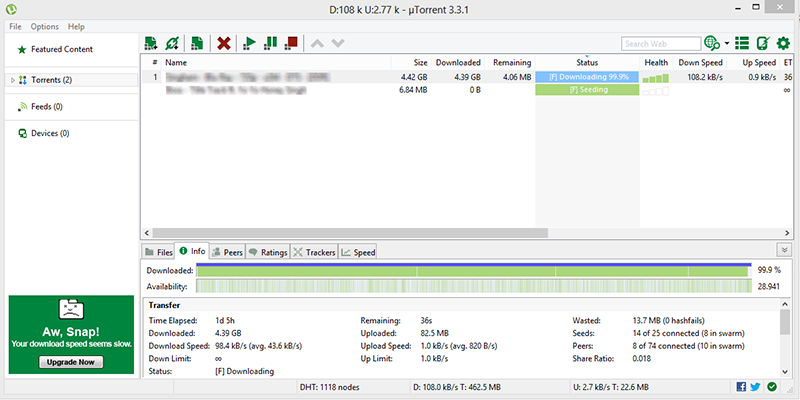The width and height of the screenshot is (800, 400).
Task: Sort by the Size column header
Action: click(411, 62)
